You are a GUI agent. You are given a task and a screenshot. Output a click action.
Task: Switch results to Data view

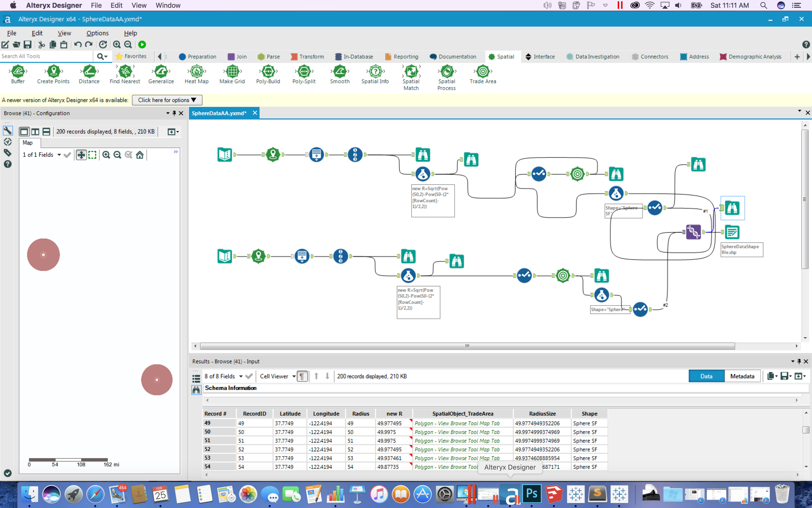706,376
